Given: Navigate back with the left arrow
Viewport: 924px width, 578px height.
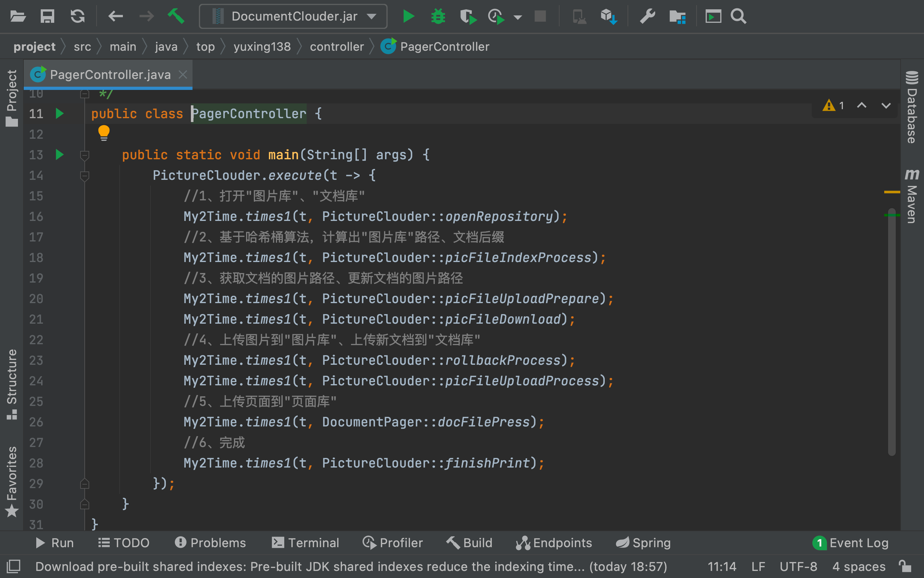Looking at the screenshot, I should coord(115,16).
